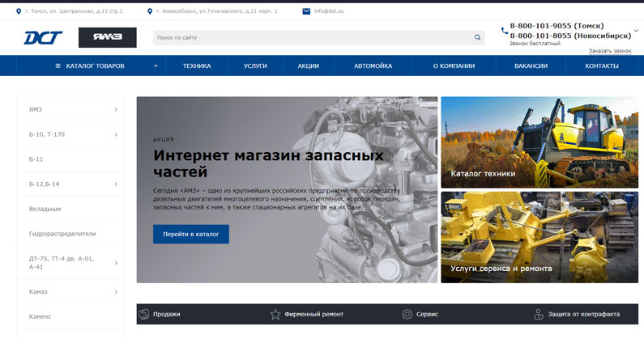
Task: Open the Автомойка menu item
Action: [x=373, y=66]
